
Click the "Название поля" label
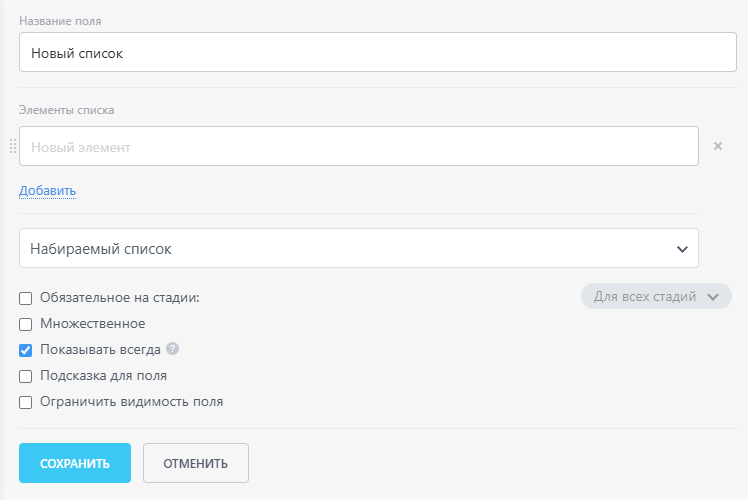tap(59, 19)
